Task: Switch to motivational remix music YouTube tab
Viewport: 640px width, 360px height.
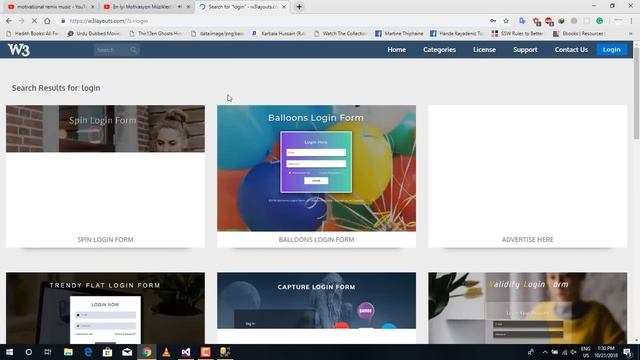Action: (51, 7)
